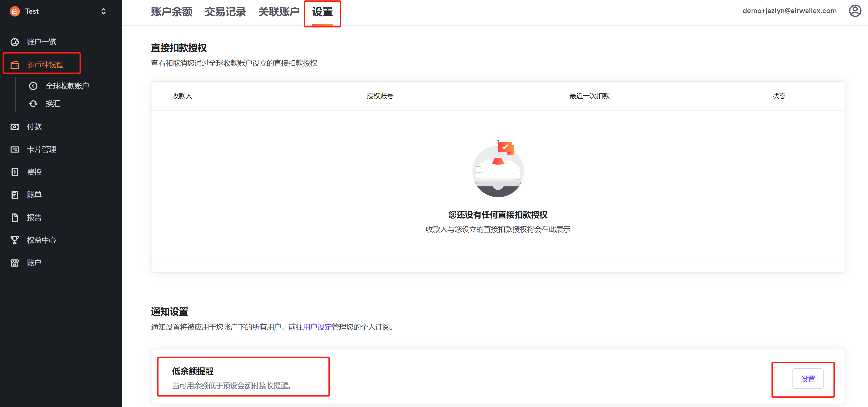Click the receipt icon beside 费控
The height and width of the screenshot is (407, 868).
point(14,172)
